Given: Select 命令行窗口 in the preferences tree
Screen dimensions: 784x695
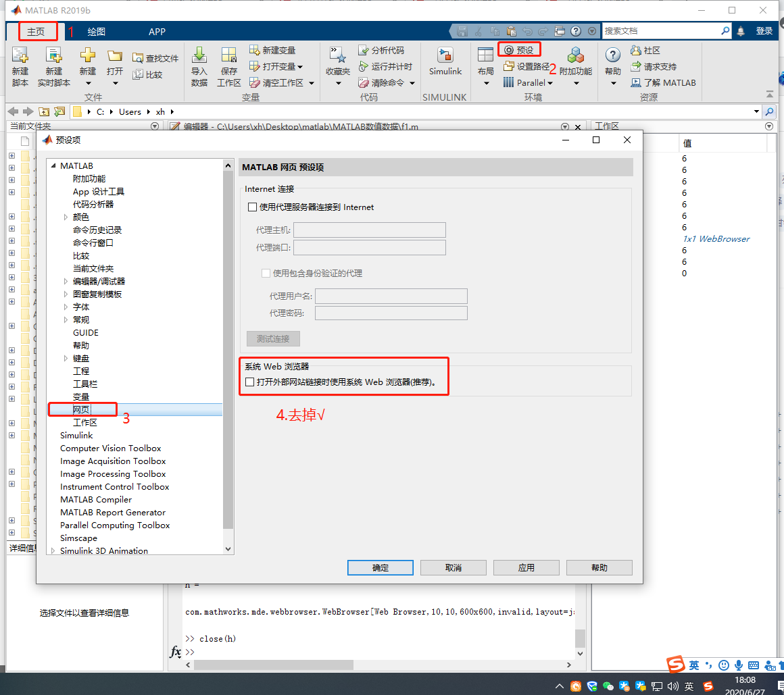Looking at the screenshot, I should pos(93,243).
